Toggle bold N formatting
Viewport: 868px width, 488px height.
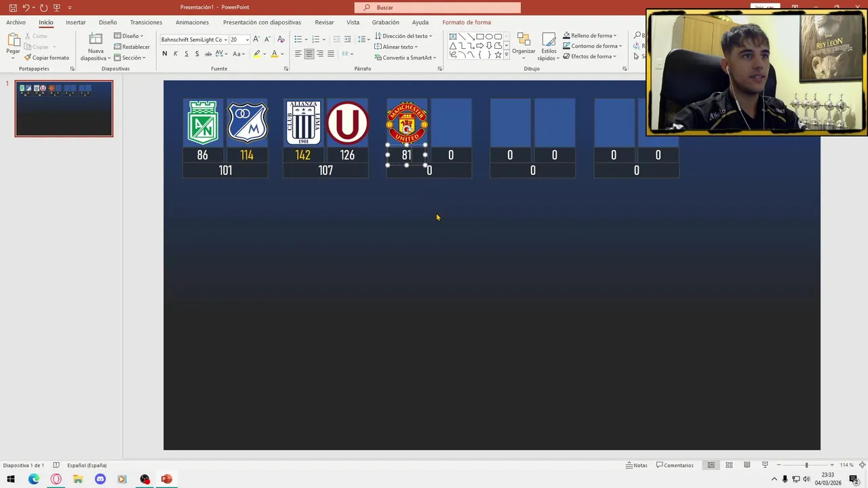(x=165, y=54)
